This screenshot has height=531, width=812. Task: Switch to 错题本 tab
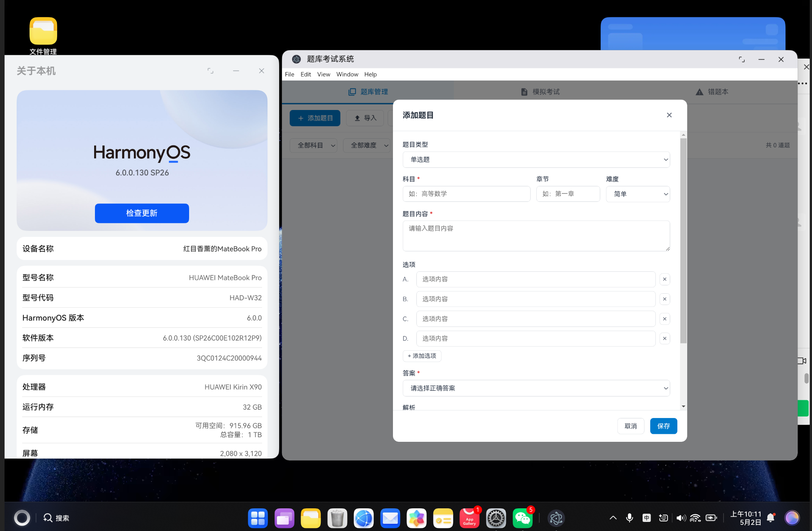point(712,92)
